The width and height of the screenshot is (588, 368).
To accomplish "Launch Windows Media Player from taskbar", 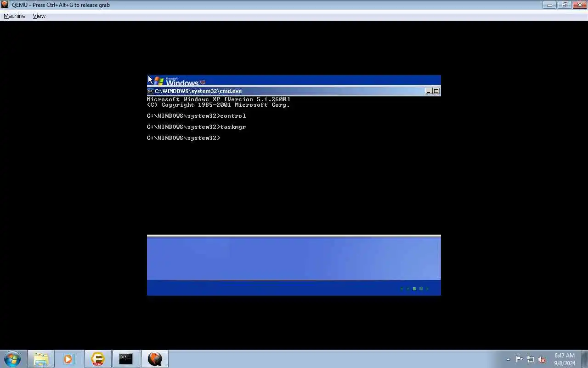I will click(x=68, y=359).
